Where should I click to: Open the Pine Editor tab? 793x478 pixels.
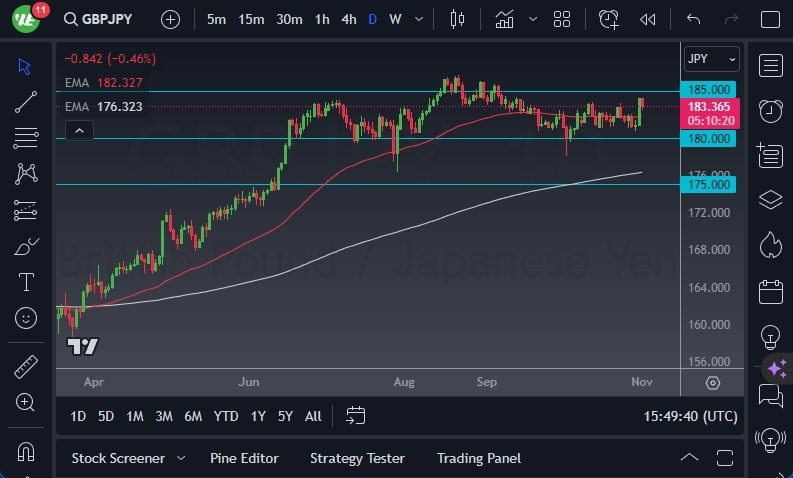[x=244, y=458]
